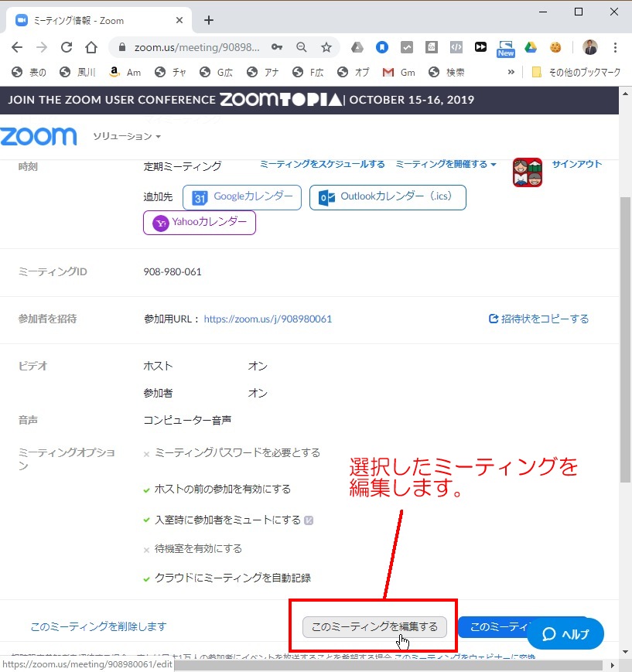Click the code brackets extension icon
This screenshot has height=672, width=632.
[x=456, y=47]
